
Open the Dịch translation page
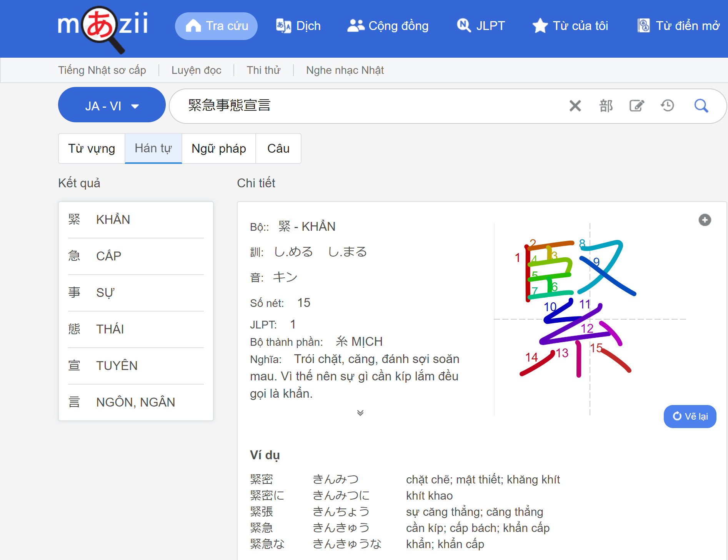point(298,26)
